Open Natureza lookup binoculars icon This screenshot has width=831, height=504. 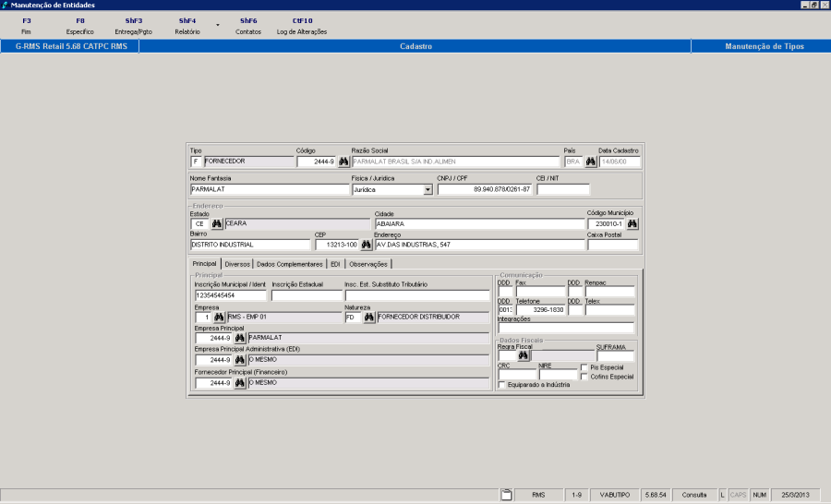[368, 317]
